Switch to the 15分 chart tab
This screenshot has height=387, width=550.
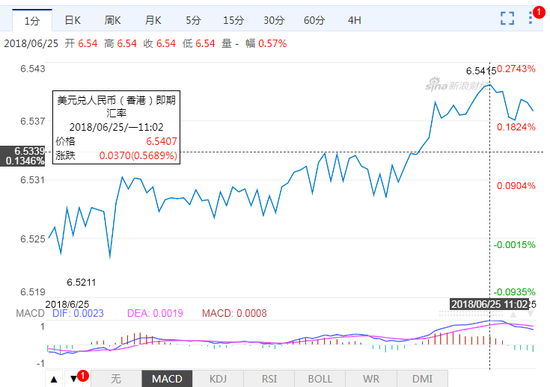[x=234, y=20]
